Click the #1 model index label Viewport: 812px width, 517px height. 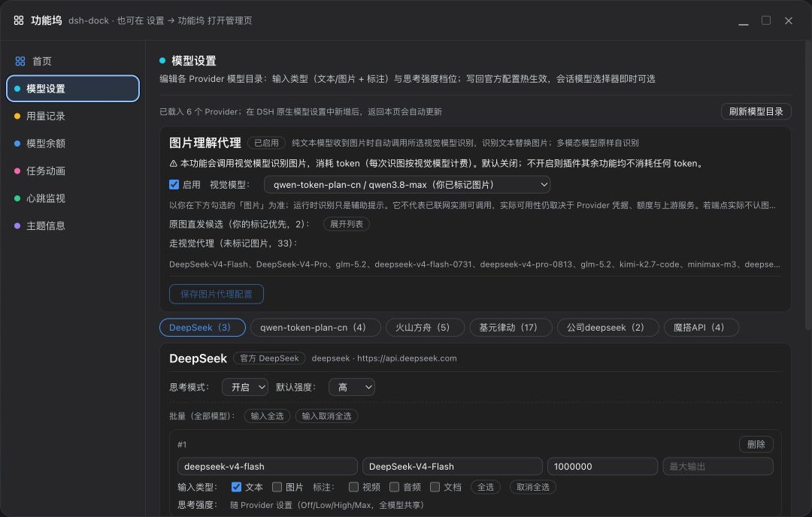click(x=182, y=445)
